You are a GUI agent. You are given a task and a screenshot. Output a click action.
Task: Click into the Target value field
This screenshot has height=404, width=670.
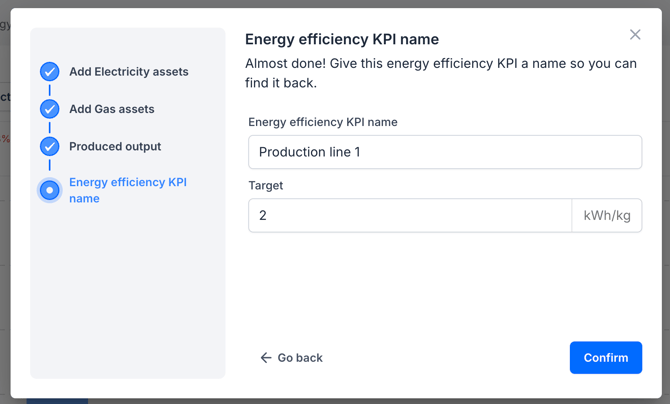(410, 215)
